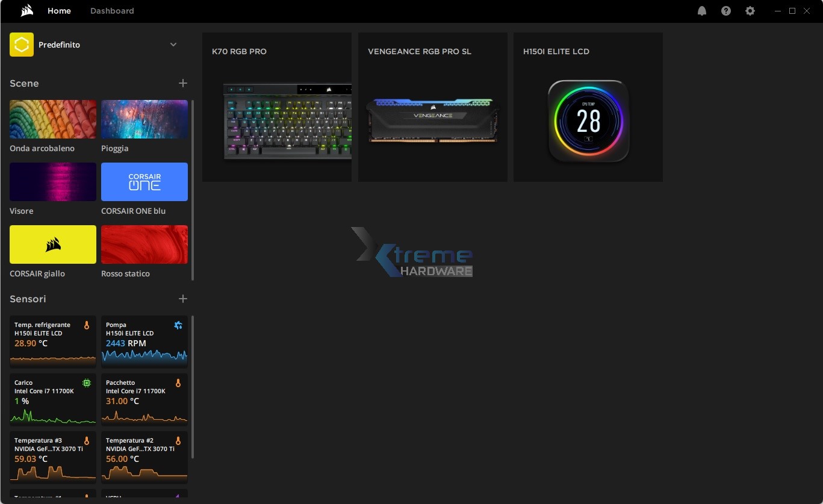Add a new sensor with the plus icon
This screenshot has width=823, height=504.
183,298
